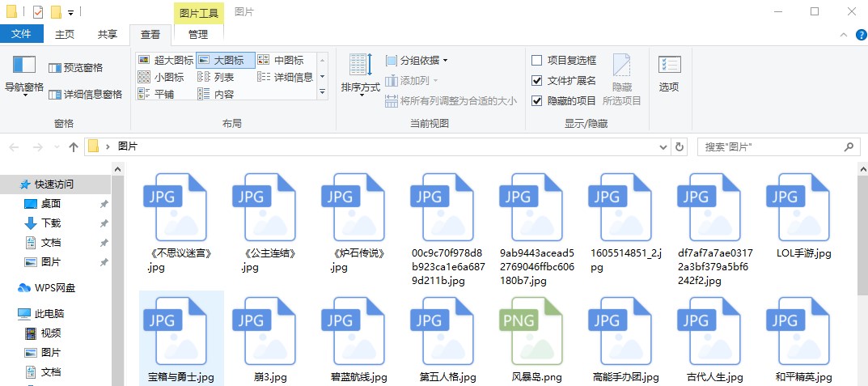Select Small icons (小图标) layout
The width and height of the screenshot is (868, 386).
[x=161, y=77]
